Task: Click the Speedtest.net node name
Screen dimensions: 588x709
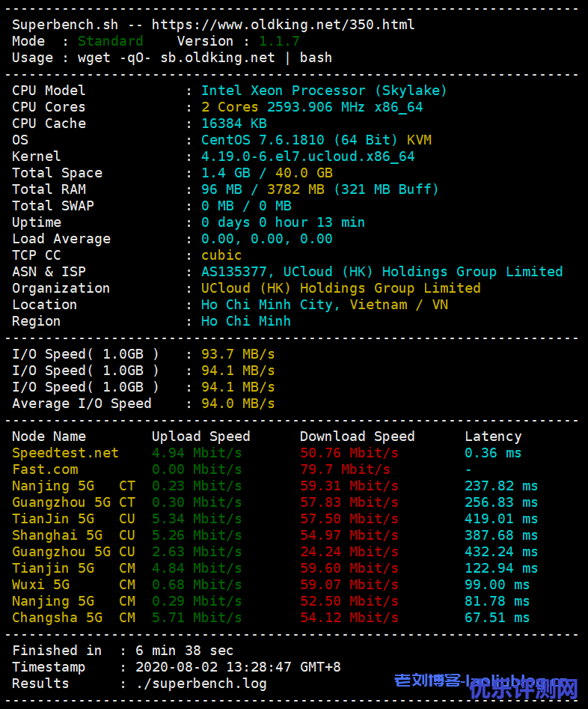Action: point(65,453)
